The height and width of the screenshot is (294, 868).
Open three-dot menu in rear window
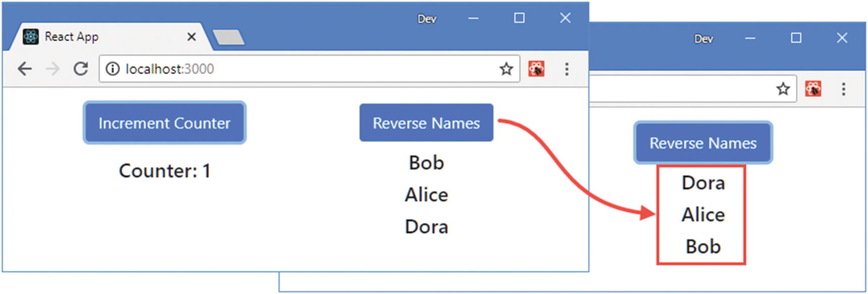pyautogui.click(x=843, y=89)
